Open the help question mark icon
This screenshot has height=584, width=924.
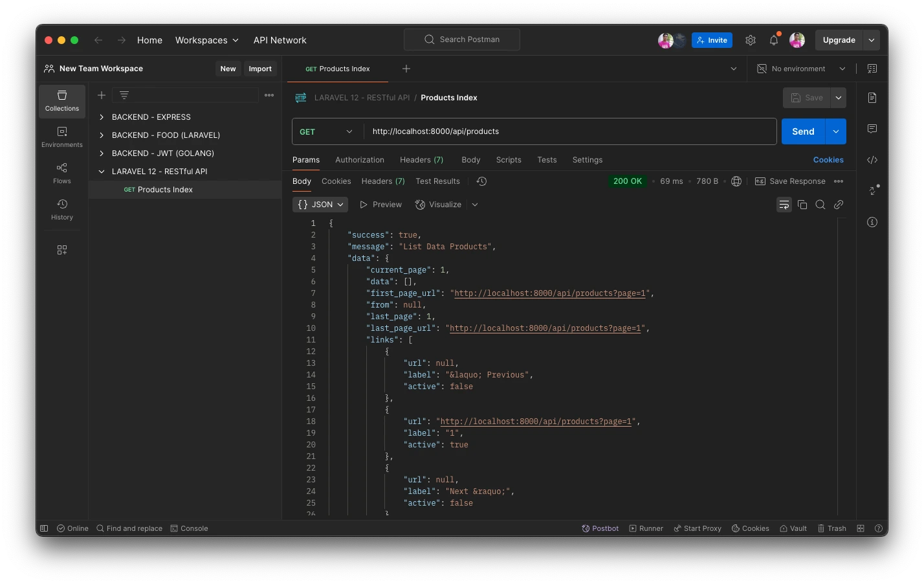pos(879,528)
